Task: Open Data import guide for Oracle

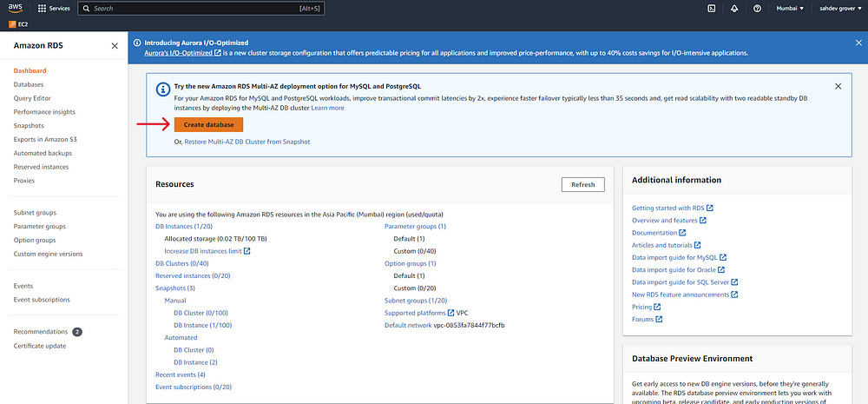Action: pyautogui.click(x=678, y=270)
